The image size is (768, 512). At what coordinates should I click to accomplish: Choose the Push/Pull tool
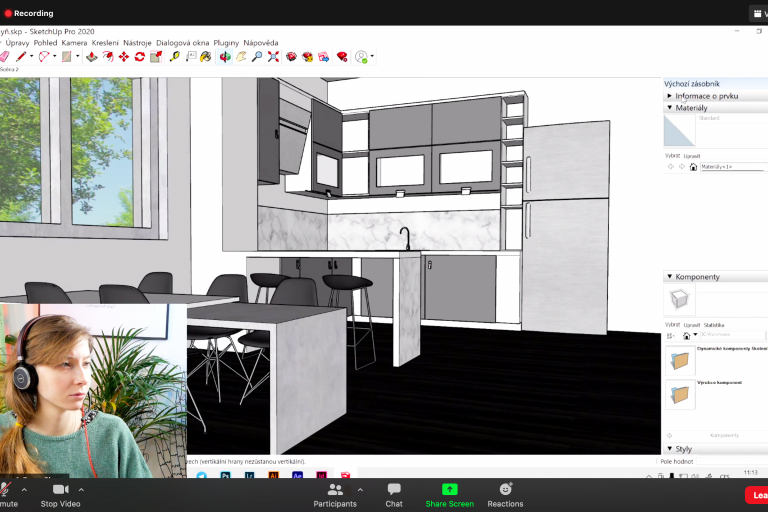[92, 57]
